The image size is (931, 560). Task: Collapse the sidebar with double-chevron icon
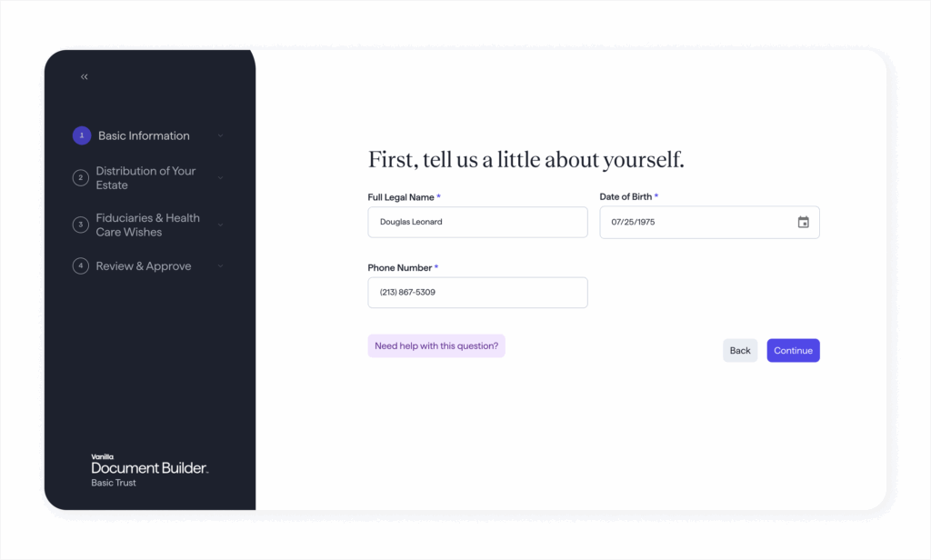coord(85,77)
